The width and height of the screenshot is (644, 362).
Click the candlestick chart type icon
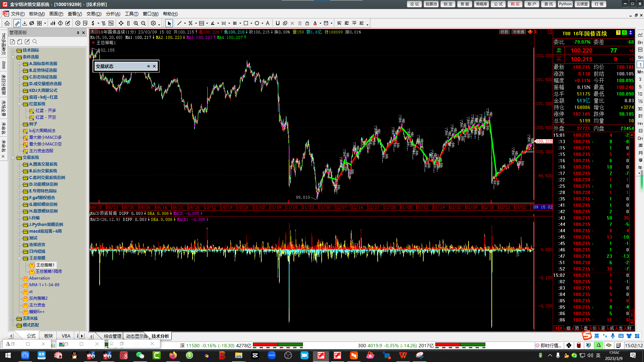pos(53,23)
